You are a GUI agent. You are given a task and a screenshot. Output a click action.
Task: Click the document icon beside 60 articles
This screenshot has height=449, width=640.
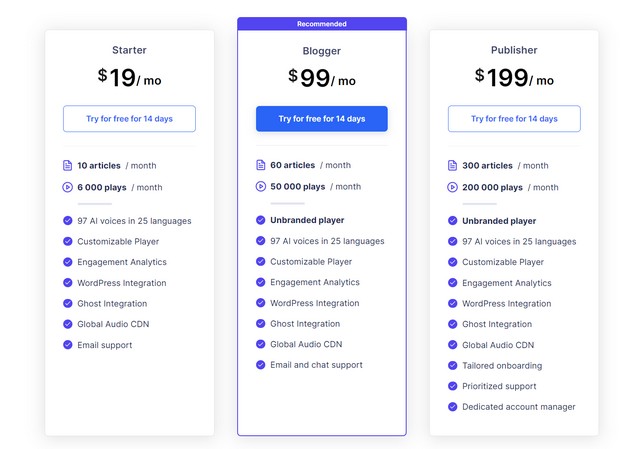coord(260,165)
